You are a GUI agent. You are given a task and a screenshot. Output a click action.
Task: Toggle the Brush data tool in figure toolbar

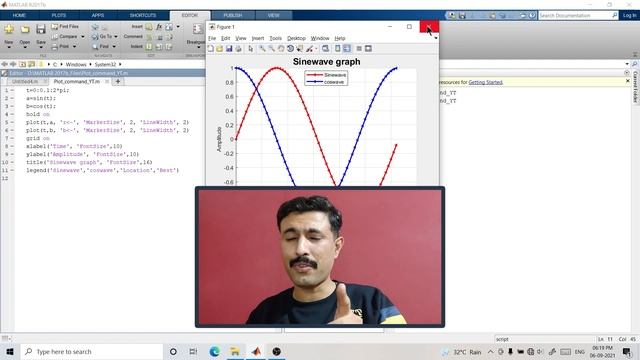tap(310, 49)
